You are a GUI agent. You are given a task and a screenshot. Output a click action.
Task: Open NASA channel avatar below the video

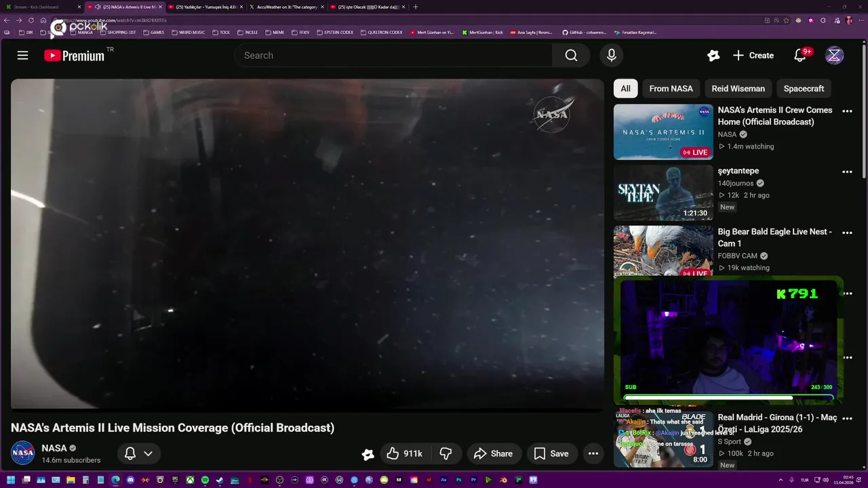(22, 453)
